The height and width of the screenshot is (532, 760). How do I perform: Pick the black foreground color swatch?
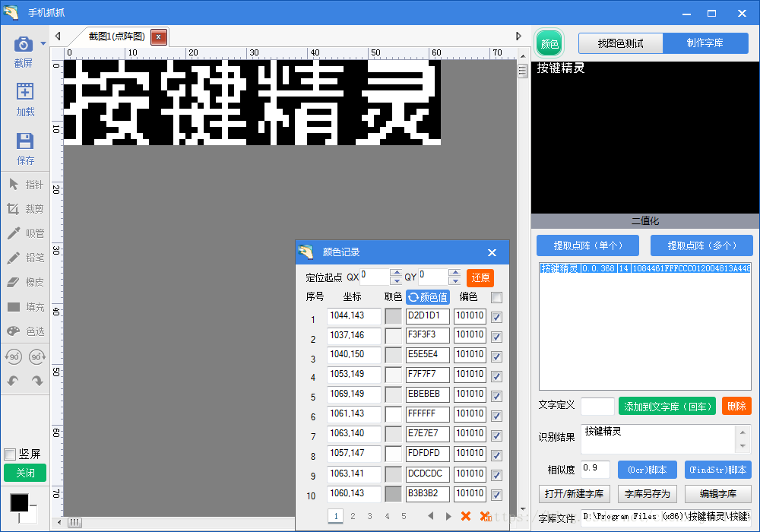point(19,502)
